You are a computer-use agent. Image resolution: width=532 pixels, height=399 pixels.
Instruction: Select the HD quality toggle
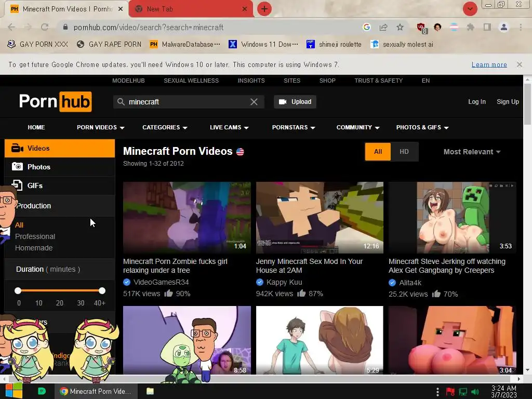(404, 152)
